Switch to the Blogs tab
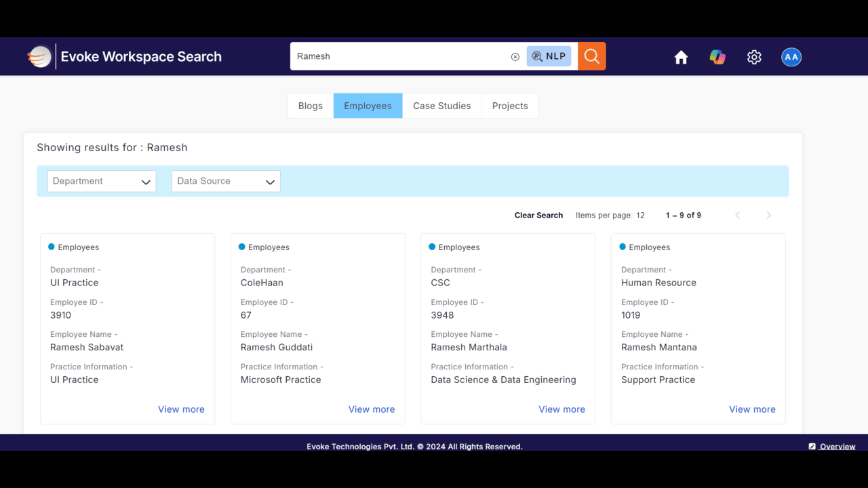868x488 pixels. tap(311, 106)
